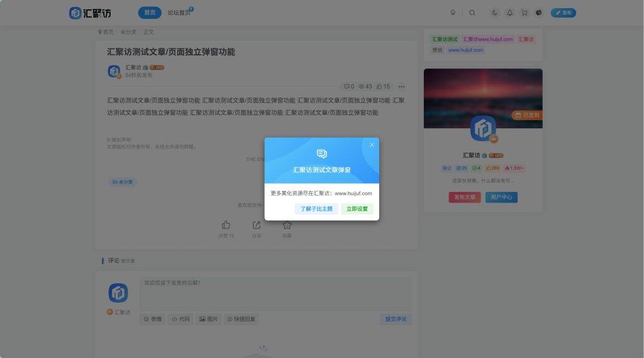This screenshot has height=358, width=644.
Task: Click the blue 发布 button in the header
Action: point(563,13)
